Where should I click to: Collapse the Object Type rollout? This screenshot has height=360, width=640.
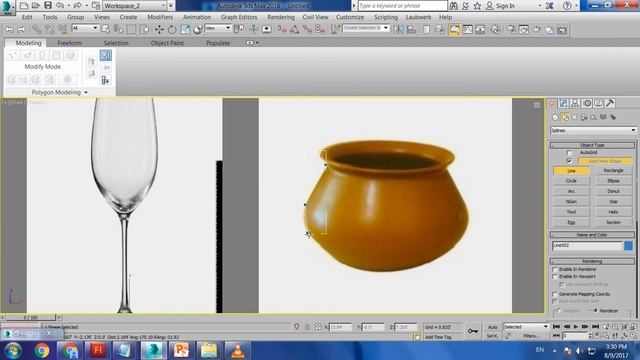pos(592,145)
